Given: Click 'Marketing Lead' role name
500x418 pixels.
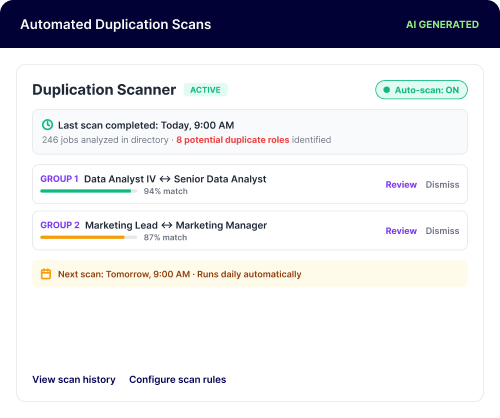Looking at the screenshot, I should tap(121, 226).
